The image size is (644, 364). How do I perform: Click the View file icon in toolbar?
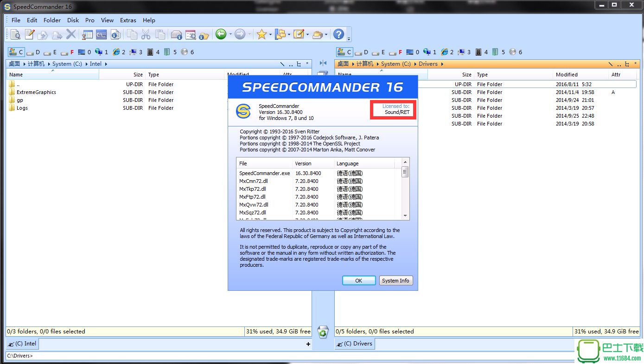pyautogui.click(x=16, y=34)
